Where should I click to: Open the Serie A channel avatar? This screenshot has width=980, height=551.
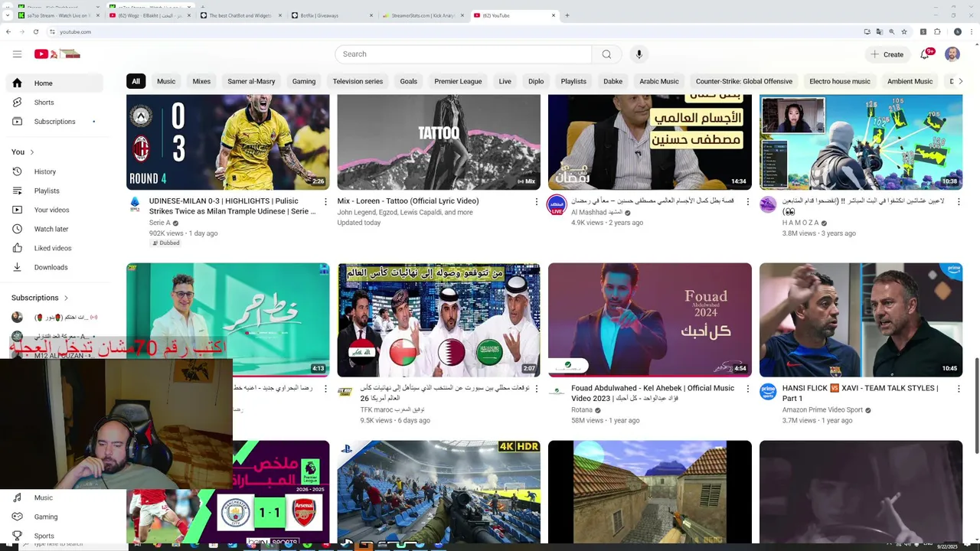(136, 204)
